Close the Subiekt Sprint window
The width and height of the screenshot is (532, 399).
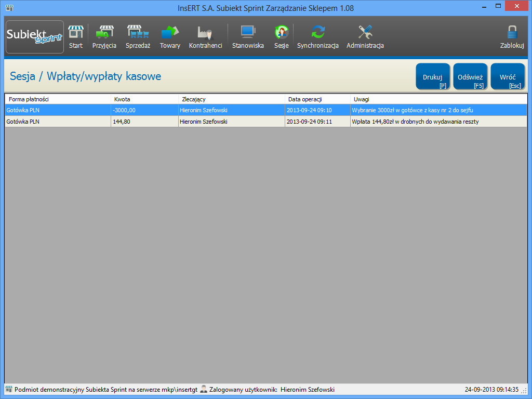click(x=517, y=6)
